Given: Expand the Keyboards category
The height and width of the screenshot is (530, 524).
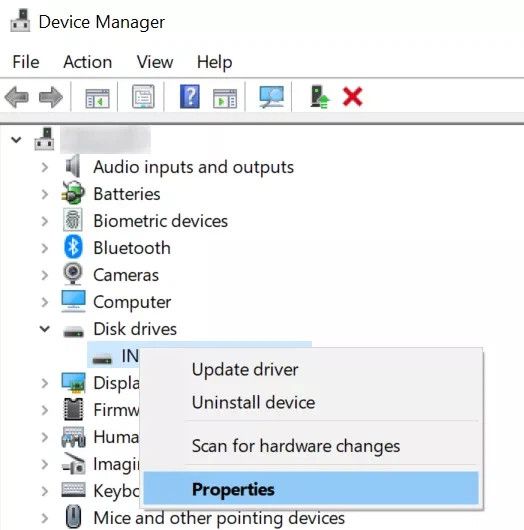Looking at the screenshot, I should coord(45,491).
